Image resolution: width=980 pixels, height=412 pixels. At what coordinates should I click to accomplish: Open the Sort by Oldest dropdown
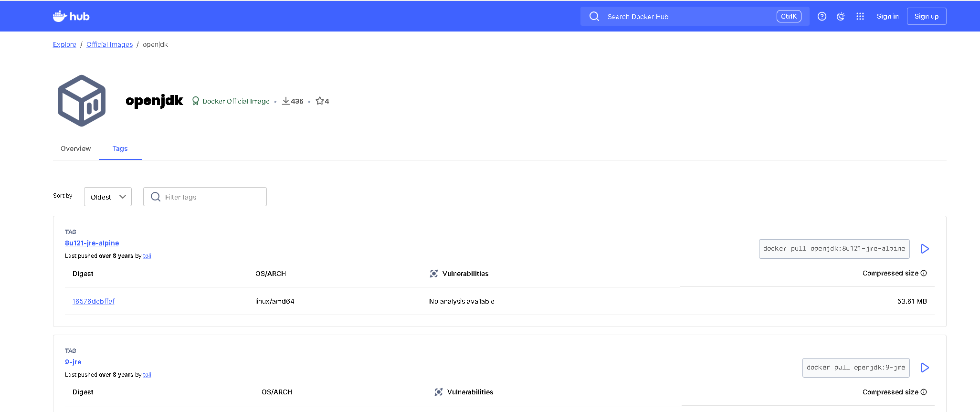[108, 197]
